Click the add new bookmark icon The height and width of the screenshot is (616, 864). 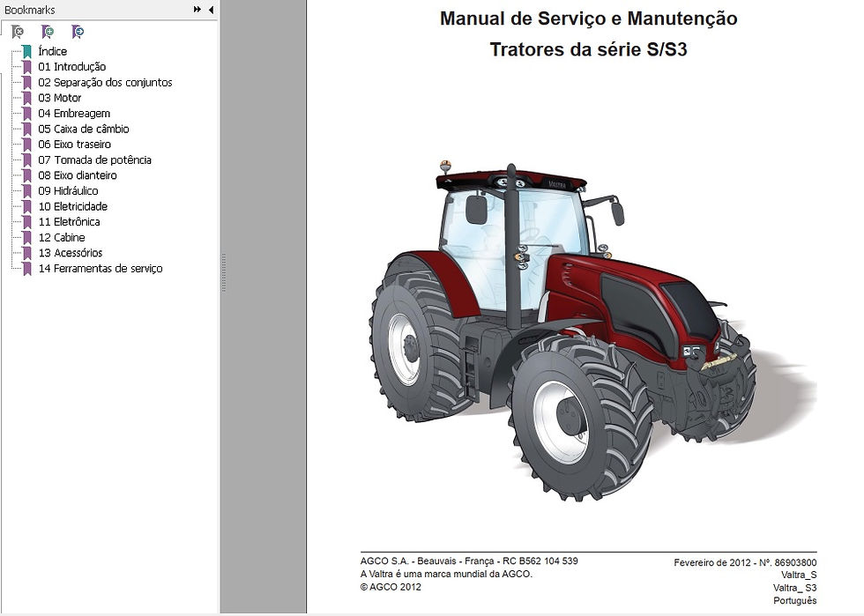point(48,32)
